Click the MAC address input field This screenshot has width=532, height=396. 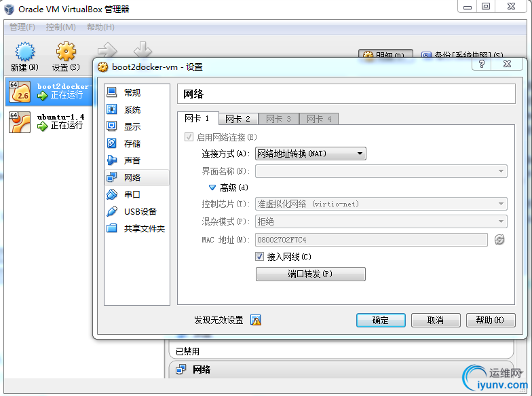(x=371, y=239)
